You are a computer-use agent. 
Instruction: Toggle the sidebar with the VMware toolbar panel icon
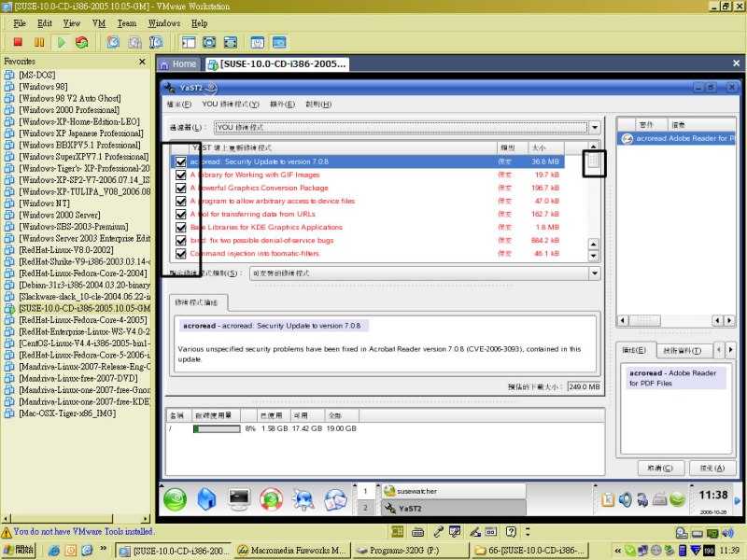pyautogui.click(x=189, y=42)
